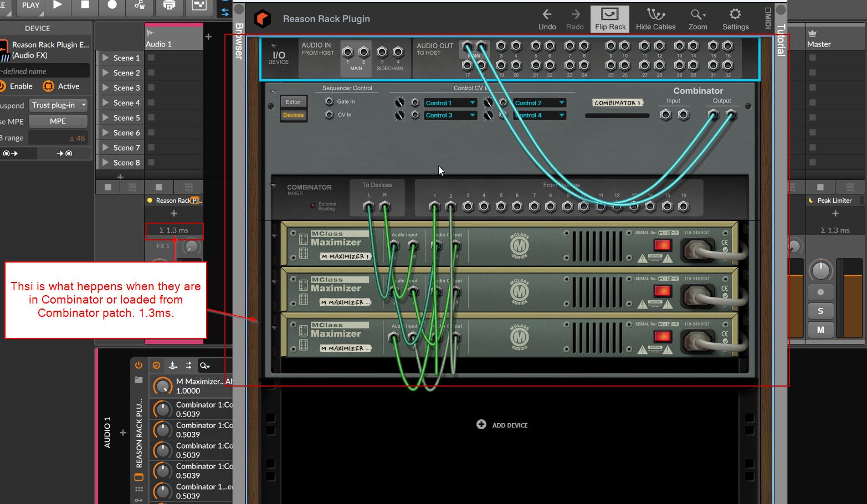Add device with plus under Reason Rack on Audio 1
Screen dimensions: 867x504
174,213
